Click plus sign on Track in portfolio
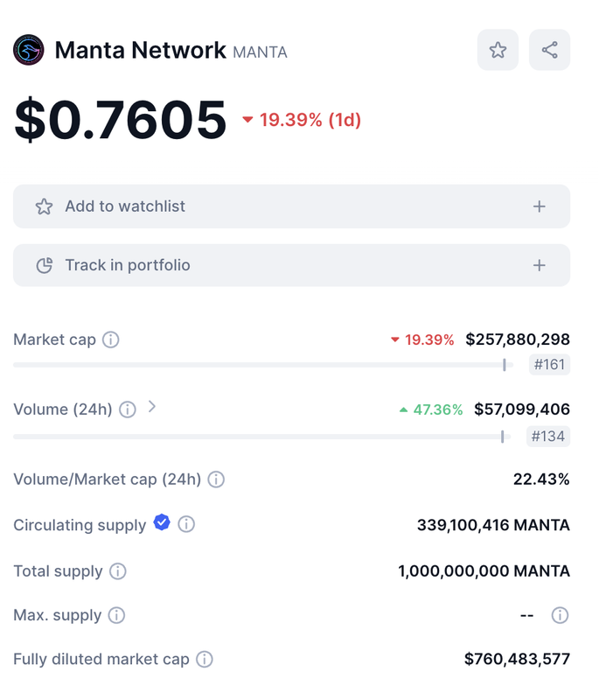This screenshot has width=599, height=700. point(540,265)
